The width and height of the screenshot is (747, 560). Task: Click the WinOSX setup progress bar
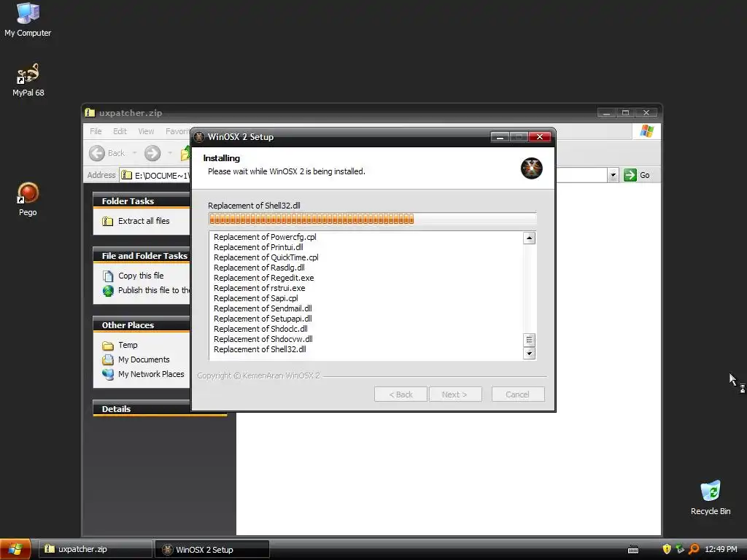[372, 219]
